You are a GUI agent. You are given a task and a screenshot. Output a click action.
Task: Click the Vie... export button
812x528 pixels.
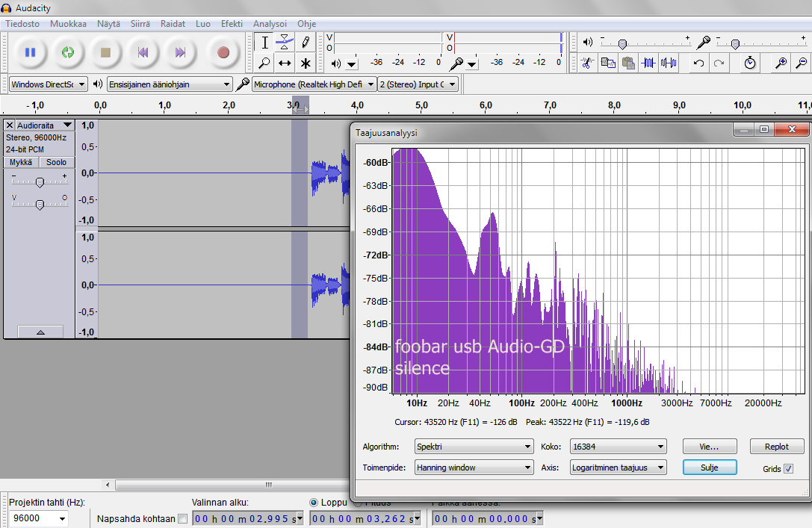pyautogui.click(x=710, y=446)
